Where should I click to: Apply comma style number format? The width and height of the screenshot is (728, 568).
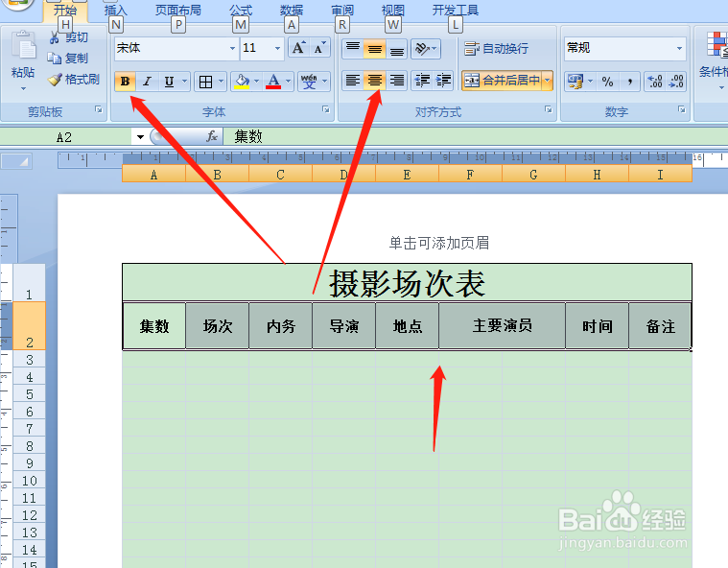629,82
